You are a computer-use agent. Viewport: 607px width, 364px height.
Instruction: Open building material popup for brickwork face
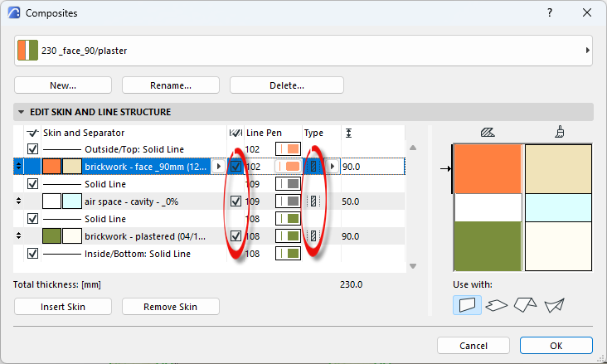click(219, 167)
